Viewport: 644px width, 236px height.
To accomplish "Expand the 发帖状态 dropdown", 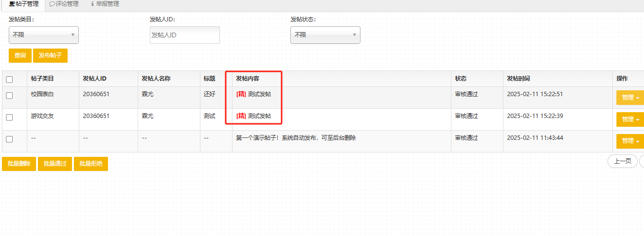I will (325, 35).
